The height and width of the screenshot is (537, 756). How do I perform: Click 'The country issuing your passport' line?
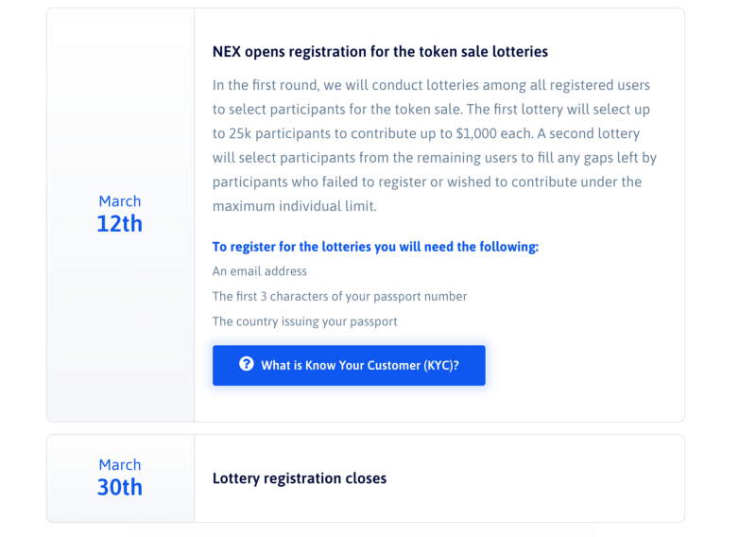(304, 321)
